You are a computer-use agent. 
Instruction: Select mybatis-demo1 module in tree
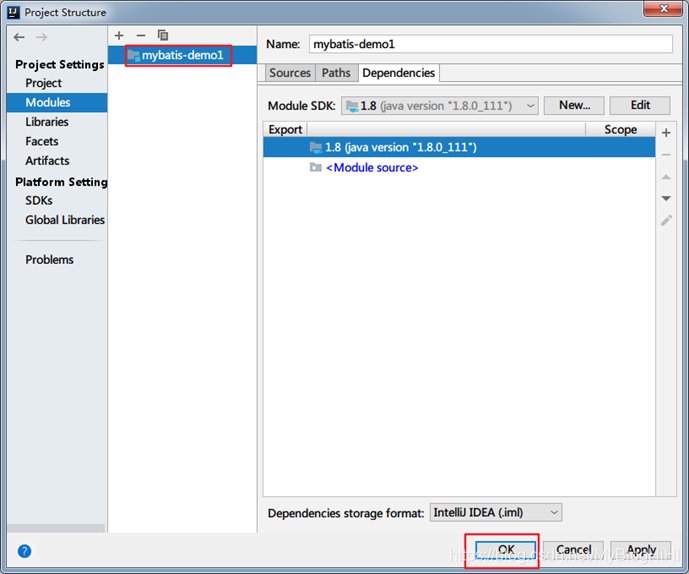coord(182,55)
